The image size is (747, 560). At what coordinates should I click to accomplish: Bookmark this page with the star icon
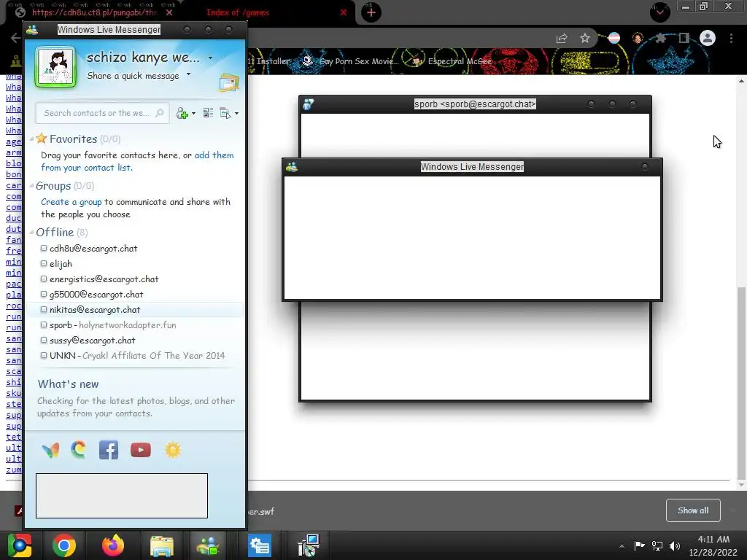coord(585,38)
